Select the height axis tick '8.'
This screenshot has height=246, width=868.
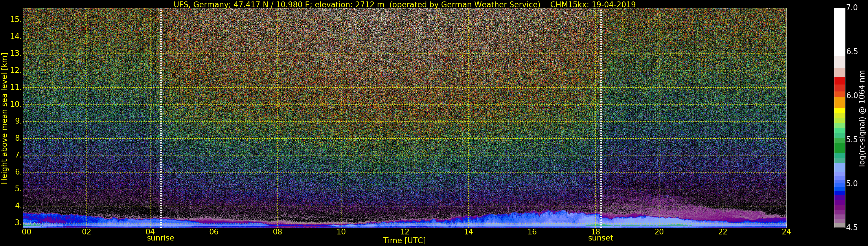pyautogui.click(x=18, y=138)
